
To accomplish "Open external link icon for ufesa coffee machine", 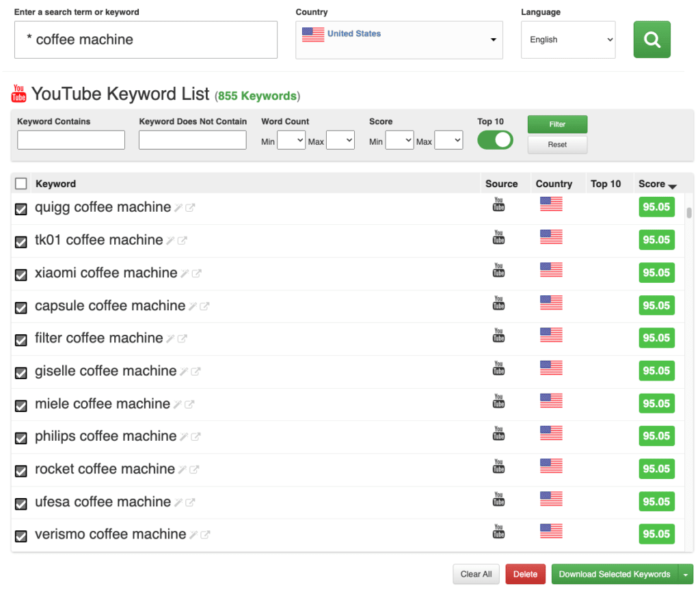I will pyautogui.click(x=190, y=503).
